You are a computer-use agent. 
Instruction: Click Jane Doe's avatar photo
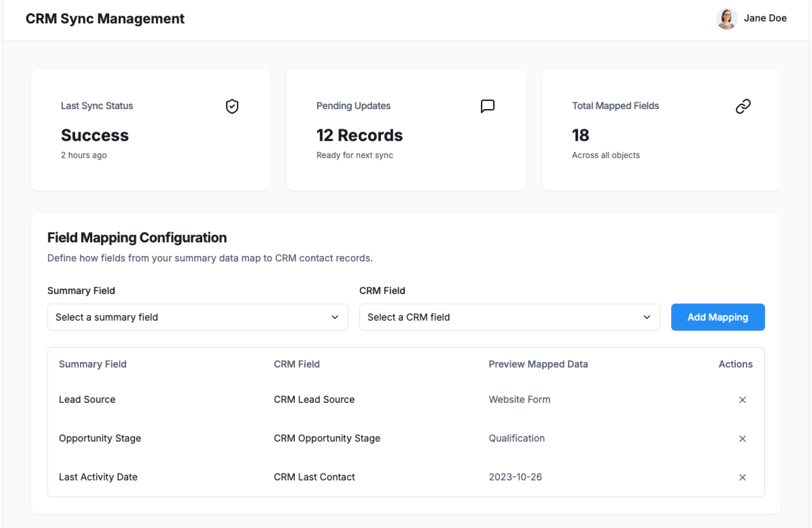(x=726, y=19)
